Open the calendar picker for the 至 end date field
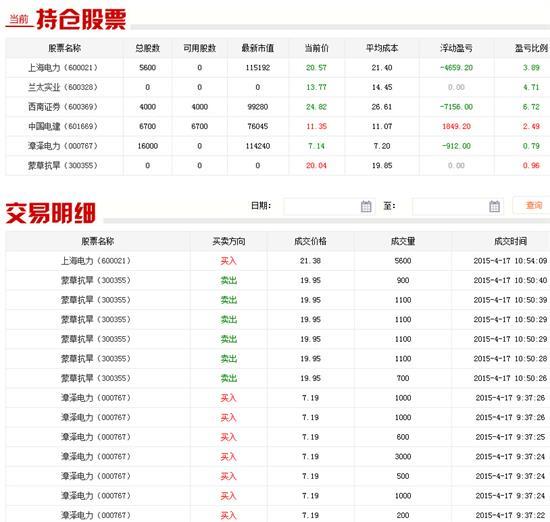This screenshot has width=550, height=522. (x=494, y=206)
